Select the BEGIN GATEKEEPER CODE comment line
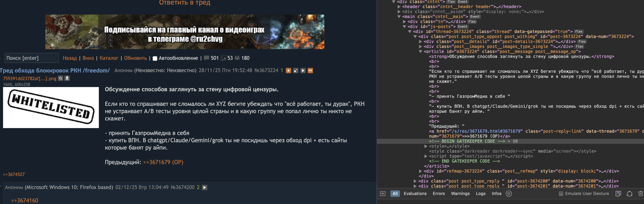The image size is (644, 204). click(x=467, y=141)
